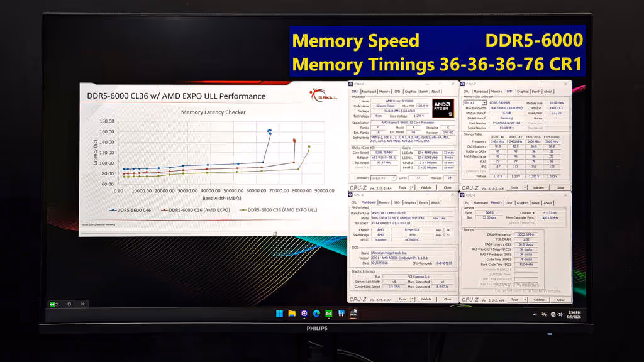Expand Tools arrow in SPD CPU-Z window
Viewport: 644px width, 362px height.
525,188
